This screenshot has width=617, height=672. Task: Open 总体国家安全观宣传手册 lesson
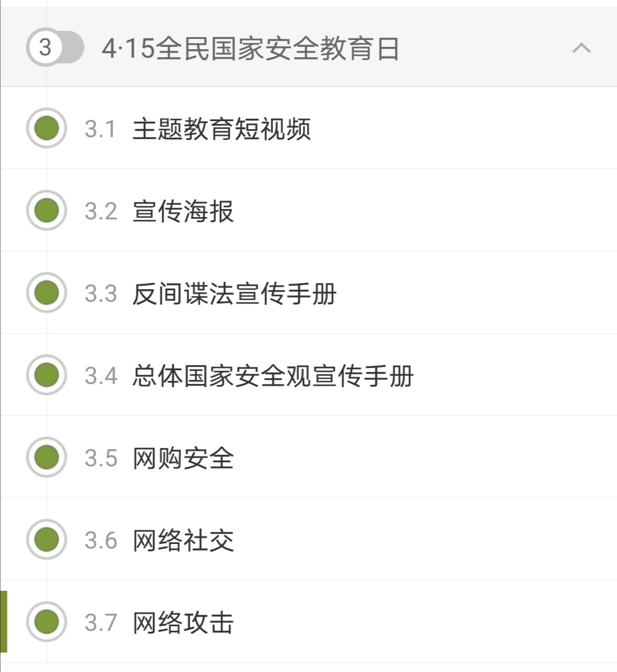pyautogui.click(x=273, y=376)
